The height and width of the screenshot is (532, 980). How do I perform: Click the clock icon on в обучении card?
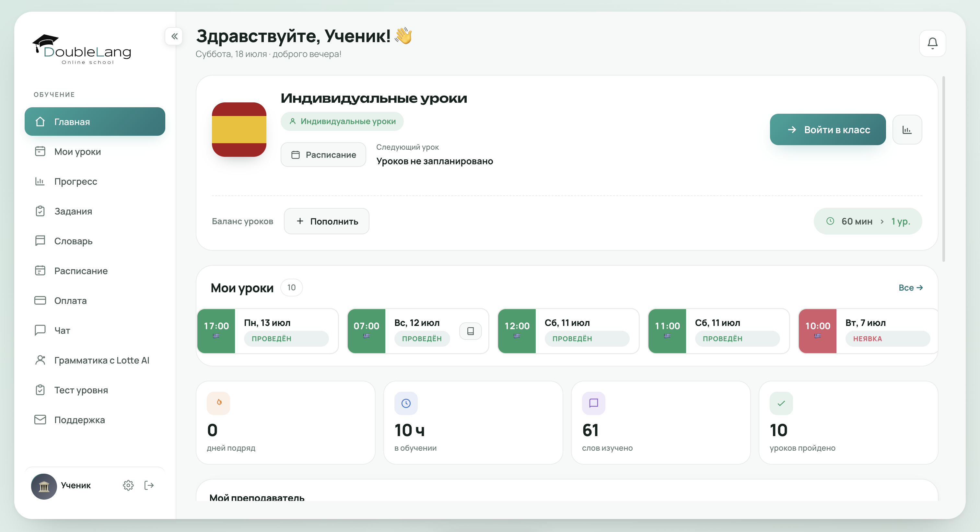pyautogui.click(x=406, y=403)
